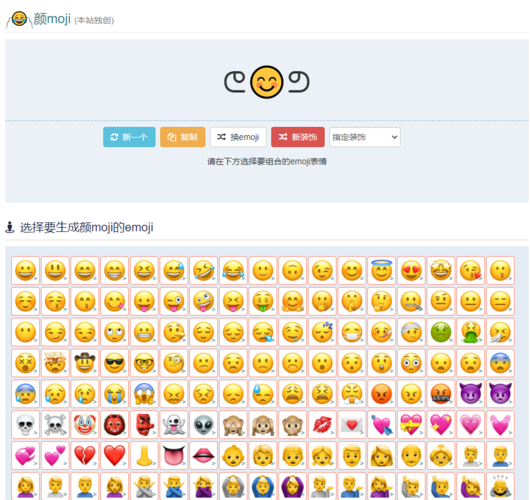The width and height of the screenshot is (530, 500).
Task: Choose the screaming in fear emoji
Action: pyautogui.click(x=144, y=394)
